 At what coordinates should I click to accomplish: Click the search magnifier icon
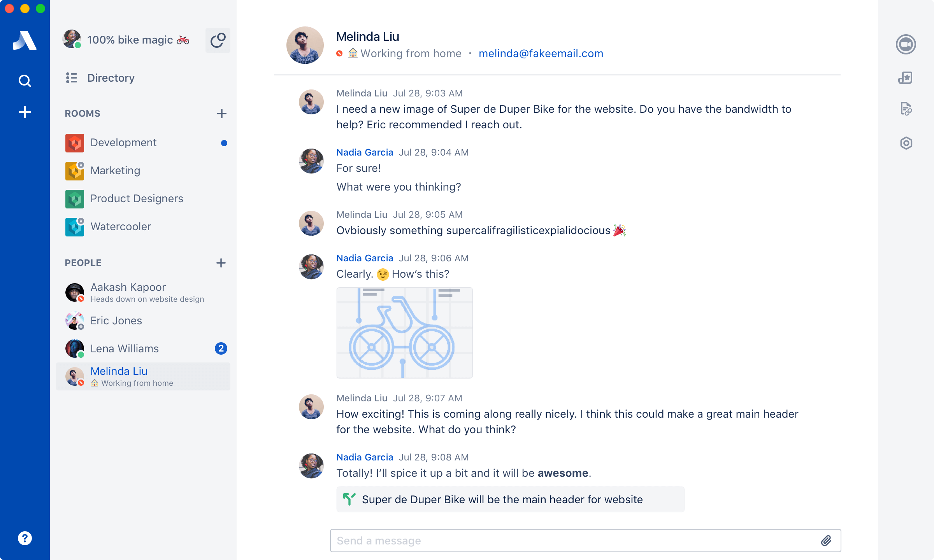[x=25, y=81]
